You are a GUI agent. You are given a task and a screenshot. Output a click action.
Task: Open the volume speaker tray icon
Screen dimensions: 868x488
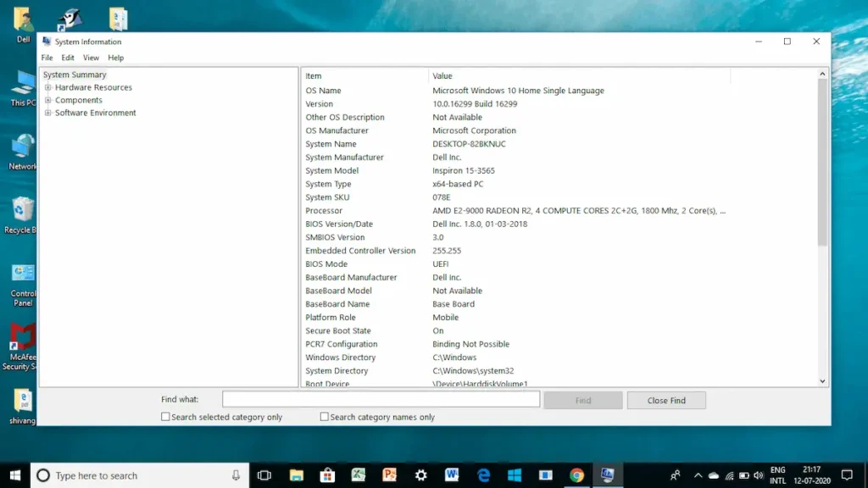click(x=759, y=475)
